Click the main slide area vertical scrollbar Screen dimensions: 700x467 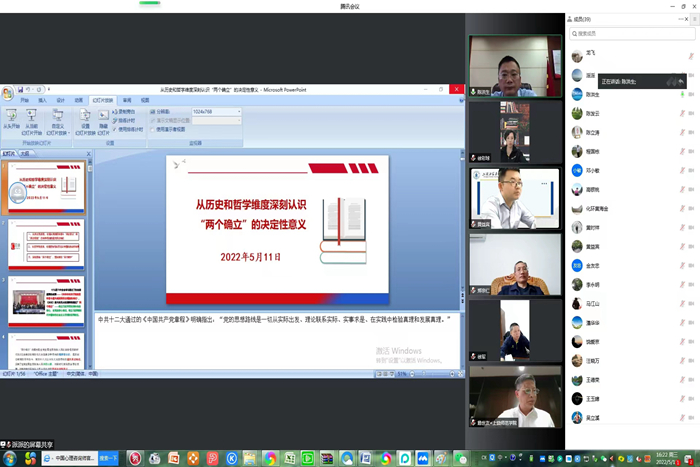pyautogui.click(x=462, y=228)
